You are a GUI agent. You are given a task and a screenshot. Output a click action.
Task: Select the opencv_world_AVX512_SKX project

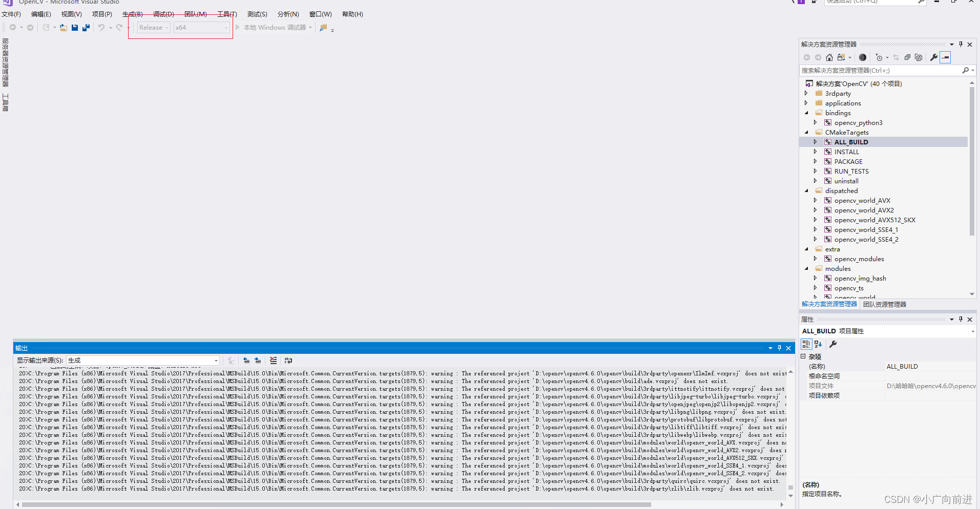pos(875,220)
